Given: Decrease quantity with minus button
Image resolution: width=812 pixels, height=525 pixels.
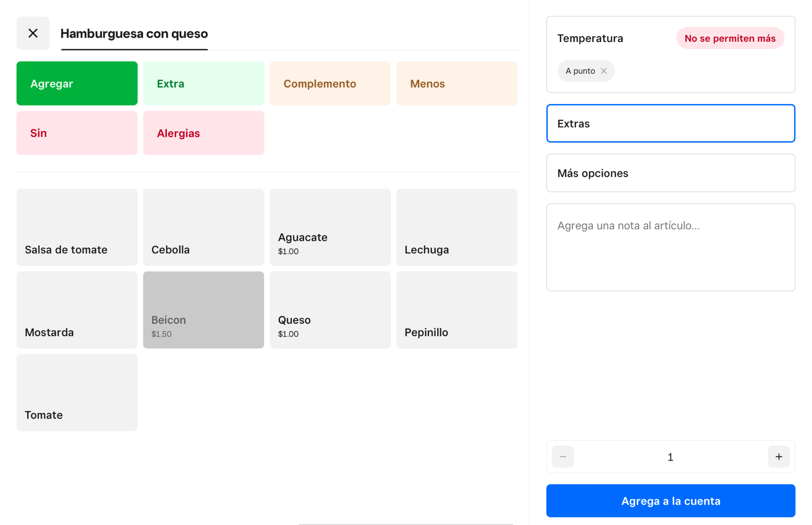Looking at the screenshot, I should [563, 457].
